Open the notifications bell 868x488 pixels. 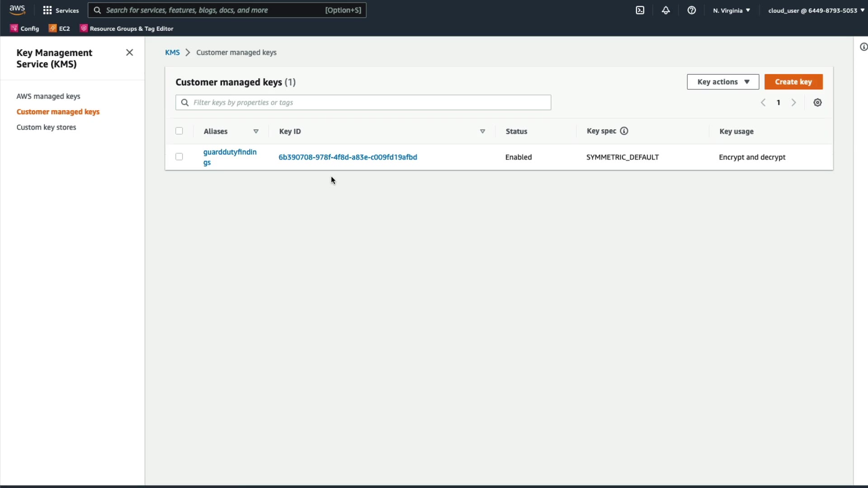coord(665,10)
